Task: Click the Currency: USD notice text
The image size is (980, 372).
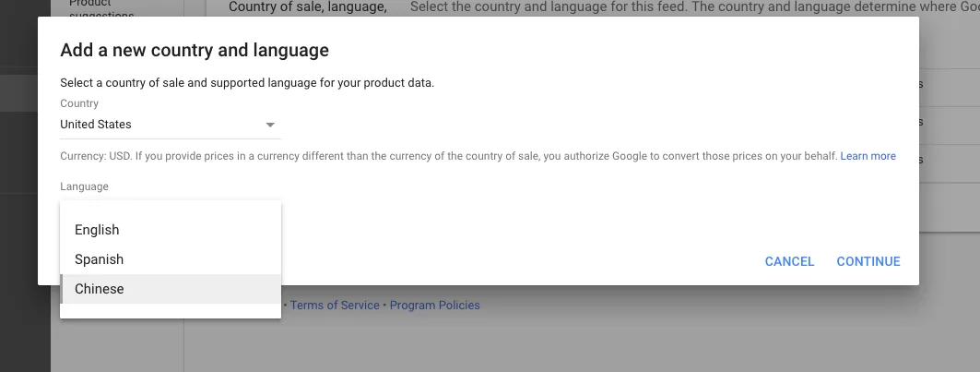Action: tap(448, 156)
